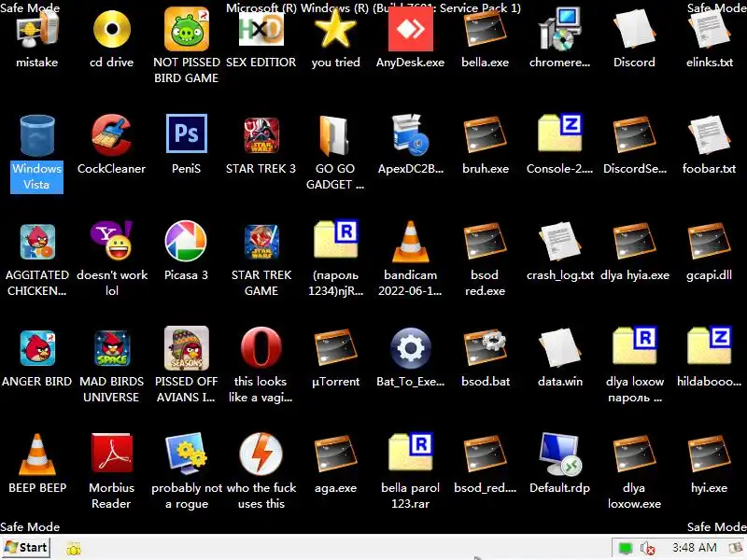Image resolution: width=747 pixels, height=560 pixels.
Task: Select the 'NOT PISSED BIRD GAME' icon
Action: tap(186, 30)
